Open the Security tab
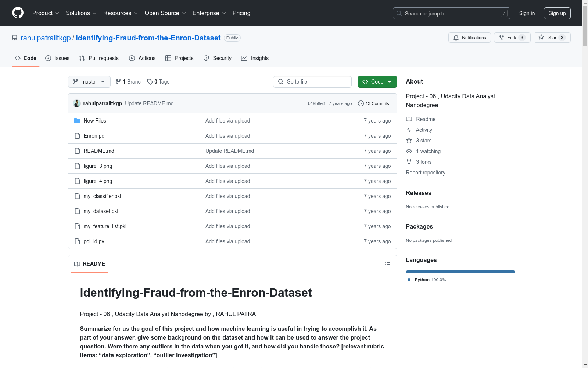This screenshot has width=588, height=368. point(218,58)
